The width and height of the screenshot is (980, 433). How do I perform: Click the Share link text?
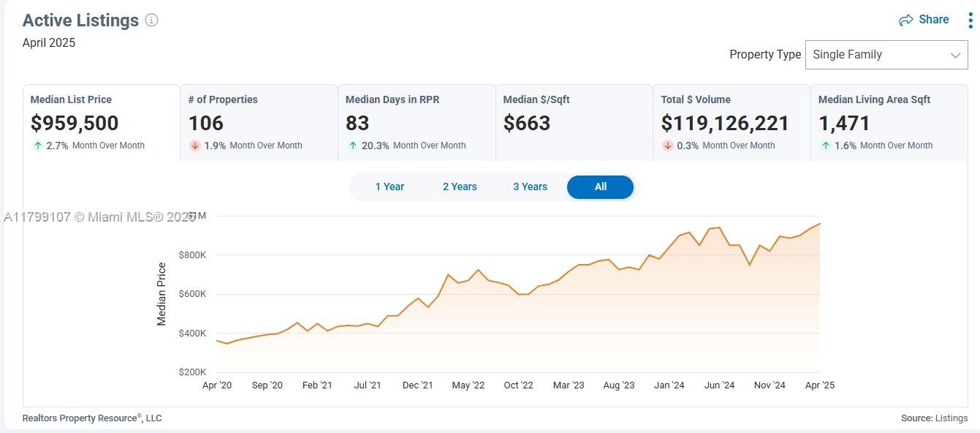pos(934,20)
